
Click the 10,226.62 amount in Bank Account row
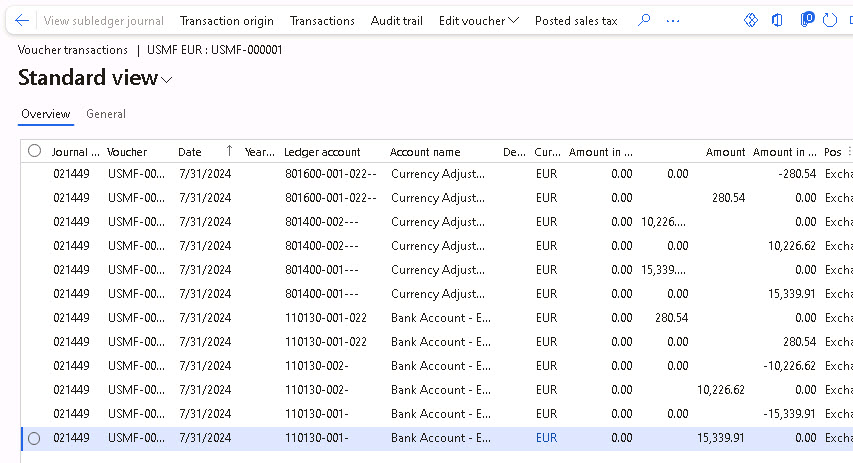[720, 390]
